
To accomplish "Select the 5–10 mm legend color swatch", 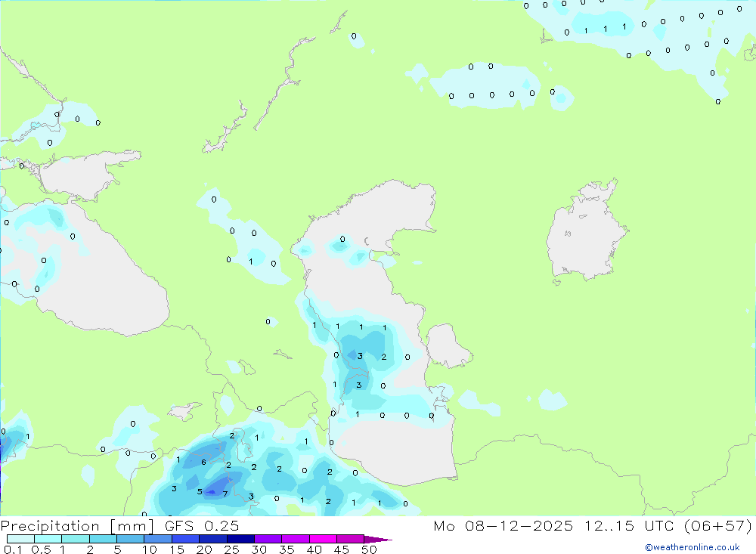I will pyautogui.click(x=131, y=539).
